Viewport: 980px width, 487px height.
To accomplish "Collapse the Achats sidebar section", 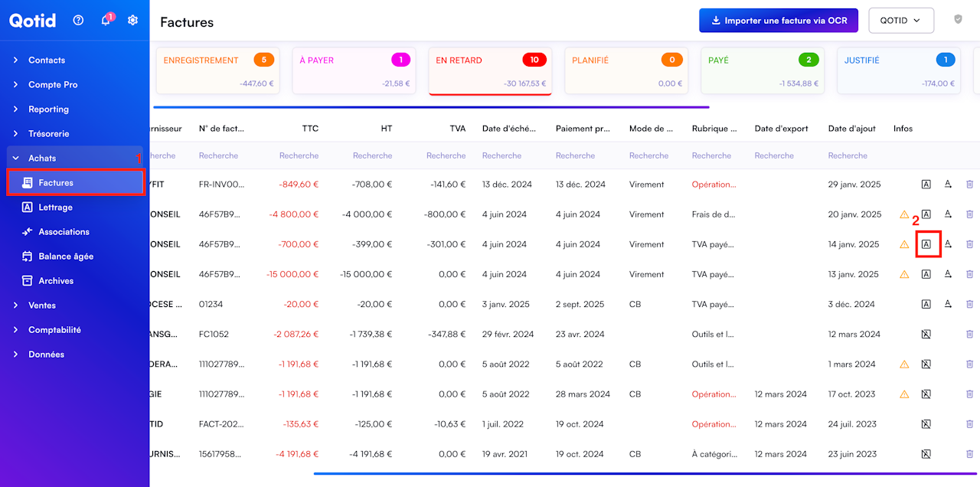I will point(42,159).
